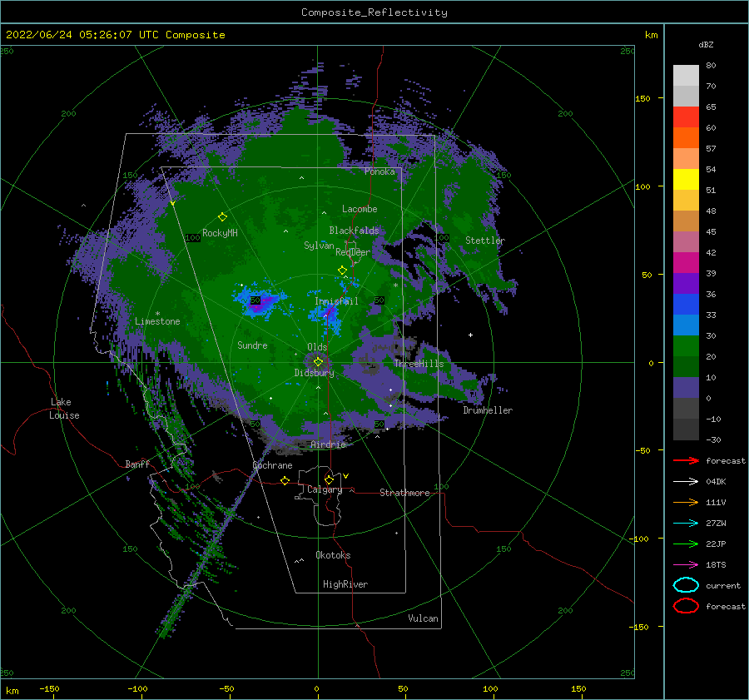Click the Sundre town label

(x=252, y=345)
